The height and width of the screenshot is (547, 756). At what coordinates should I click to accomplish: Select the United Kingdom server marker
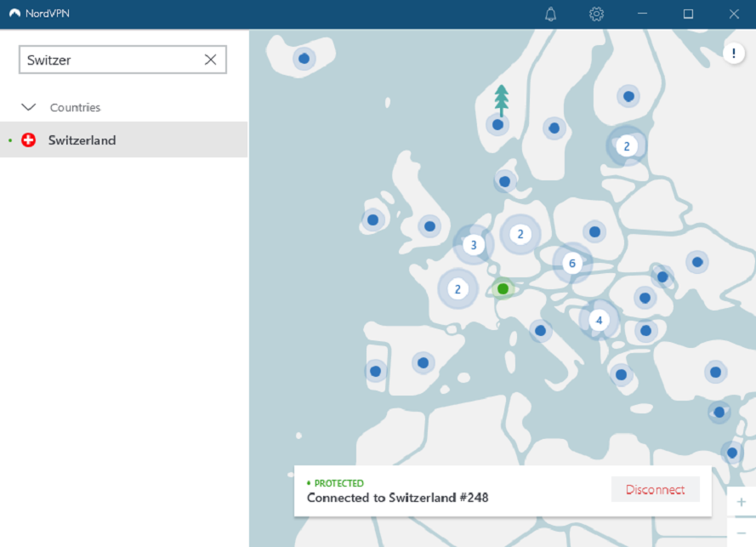[429, 225]
